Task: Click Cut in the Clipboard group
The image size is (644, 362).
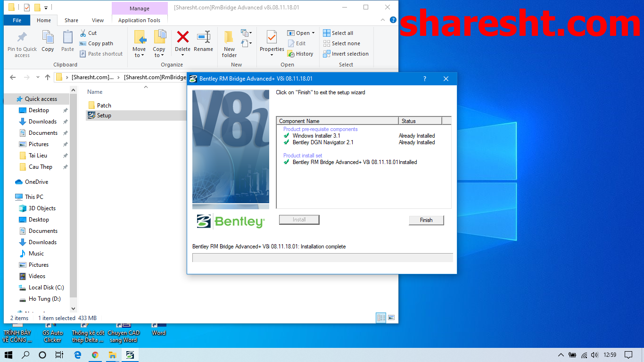Action: (x=88, y=33)
